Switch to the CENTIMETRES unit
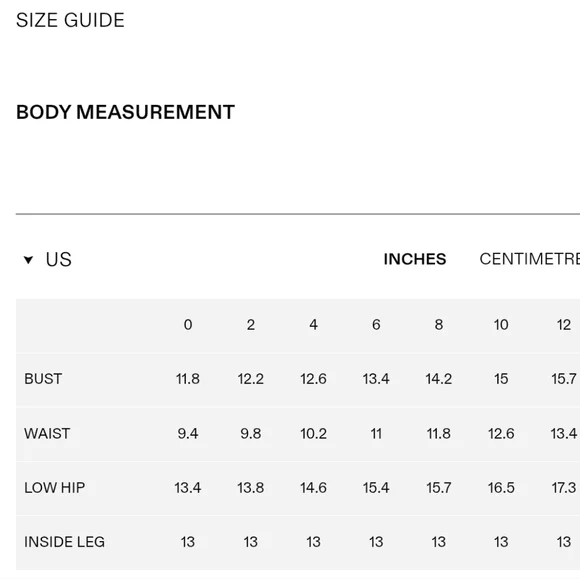Screen dimensions: 580x579 tap(529, 259)
